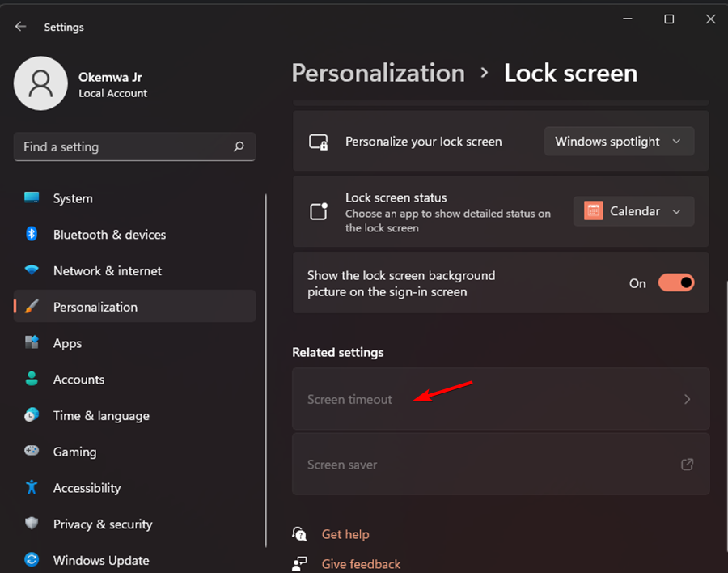This screenshot has width=728, height=573.
Task: Click the Network & internet icon
Action: click(30, 270)
